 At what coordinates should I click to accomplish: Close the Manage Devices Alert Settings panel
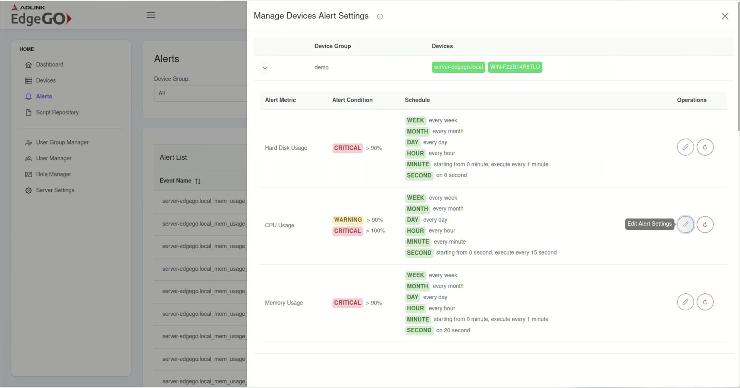coord(725,16)
